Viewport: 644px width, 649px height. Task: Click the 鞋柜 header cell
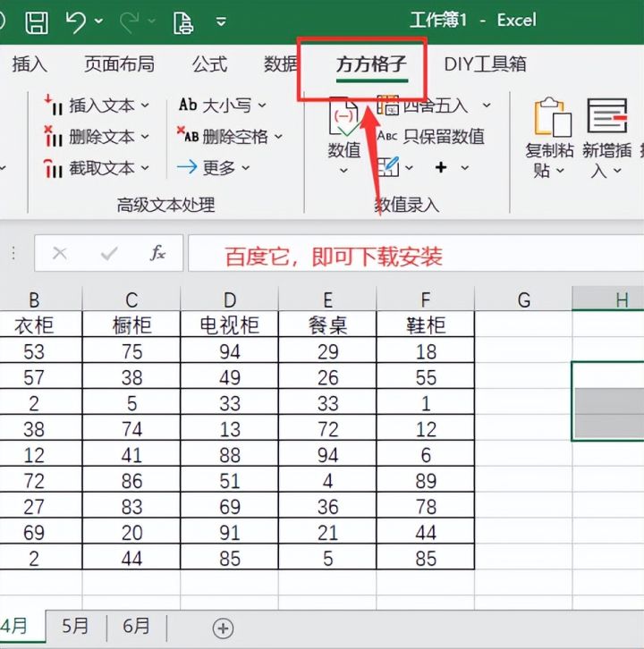[426, 324]
